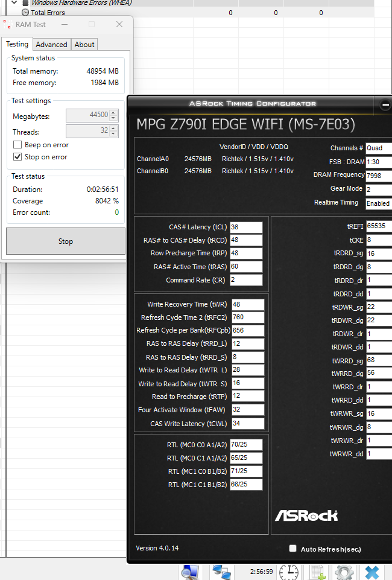Select the tRRD_L value field
The image size is (392, 580).
click(x=248, y=343)
